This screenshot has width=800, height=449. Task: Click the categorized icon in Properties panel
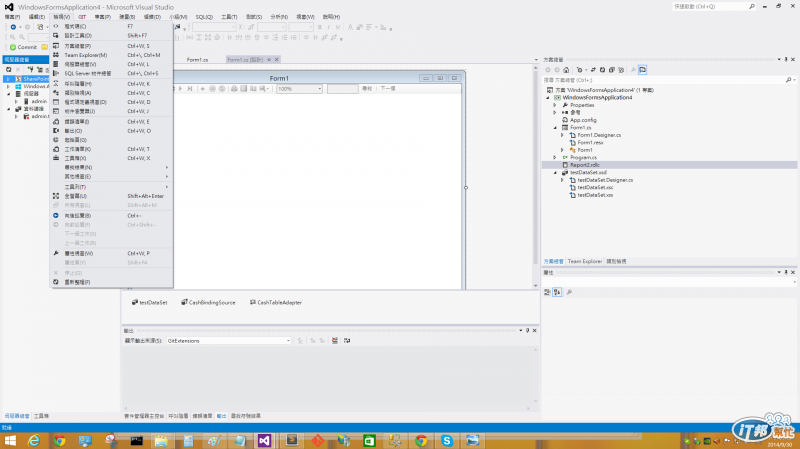pyautogui.click(x=547, y=292)
